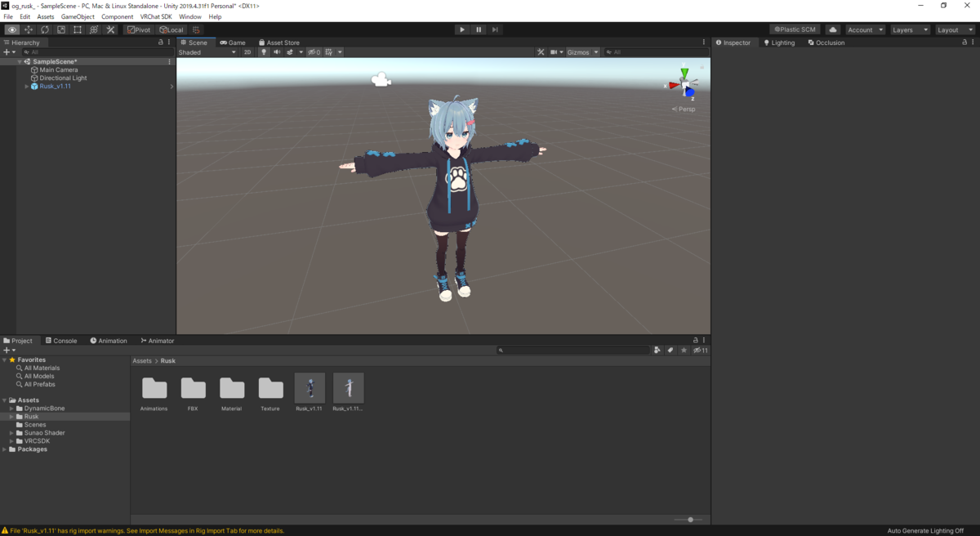
Task: Expand the Packages folder
Action: (x=4, y=449)
